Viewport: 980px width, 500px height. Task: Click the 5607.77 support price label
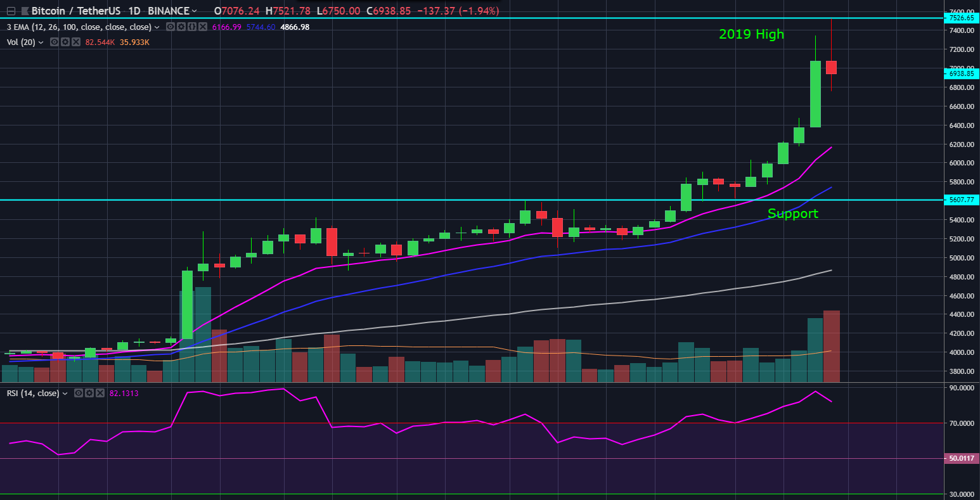(x=961, y=200)
